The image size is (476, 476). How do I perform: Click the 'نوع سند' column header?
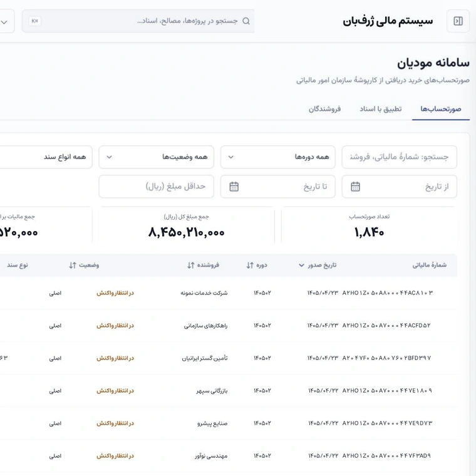click(18, 265)
